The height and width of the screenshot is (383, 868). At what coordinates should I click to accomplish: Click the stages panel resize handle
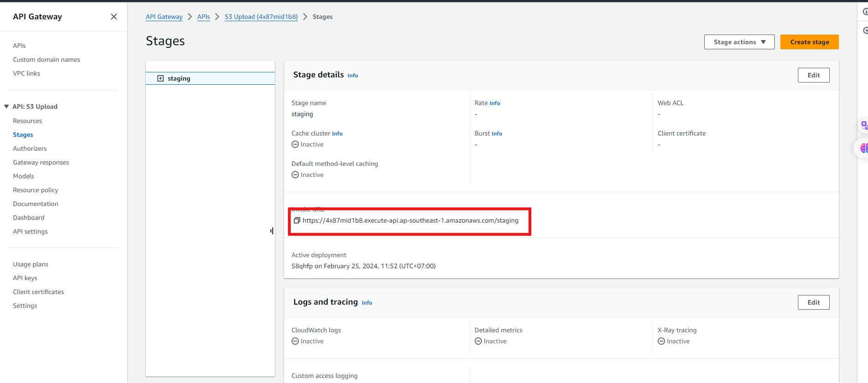pos(272,230)
